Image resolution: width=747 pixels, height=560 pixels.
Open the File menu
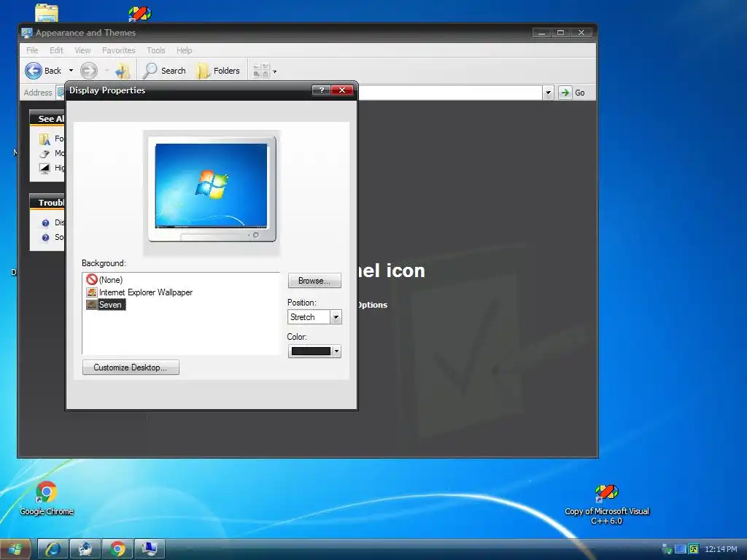coord(32,50)
